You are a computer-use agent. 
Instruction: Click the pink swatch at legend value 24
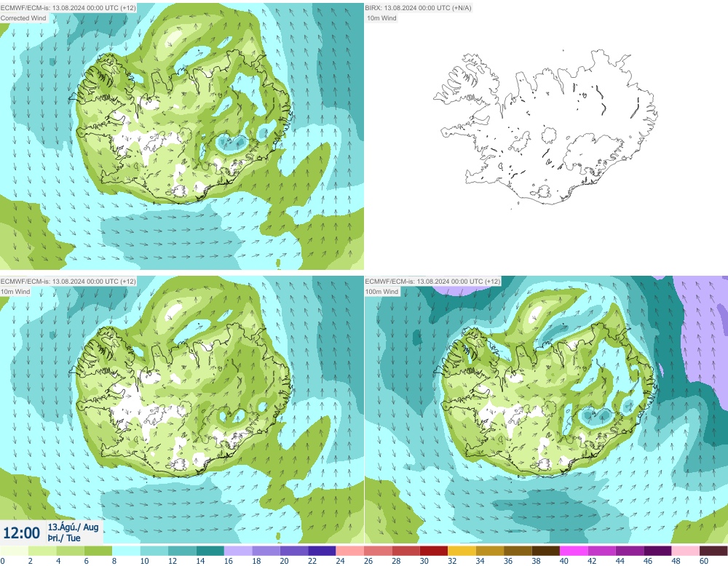point(349,551)
